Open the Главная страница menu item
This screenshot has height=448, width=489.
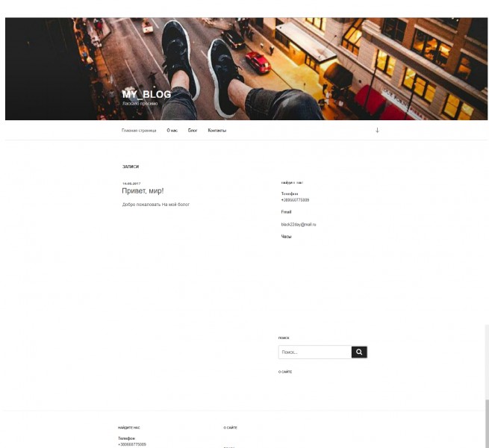tap(139, 131)
